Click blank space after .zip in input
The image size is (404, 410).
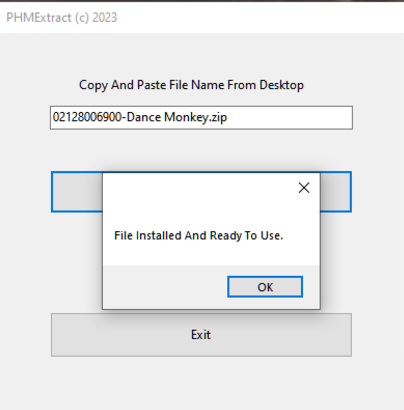coord(288,118)
